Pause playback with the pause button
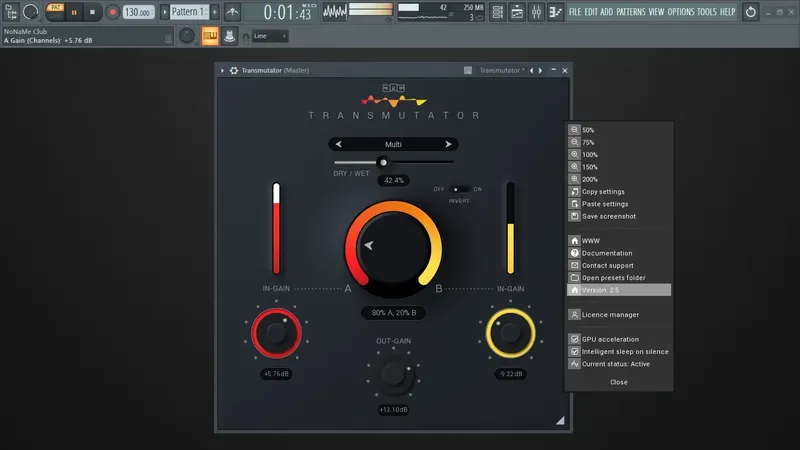This screenshot has width=800, height=450. tap(74, 12)
